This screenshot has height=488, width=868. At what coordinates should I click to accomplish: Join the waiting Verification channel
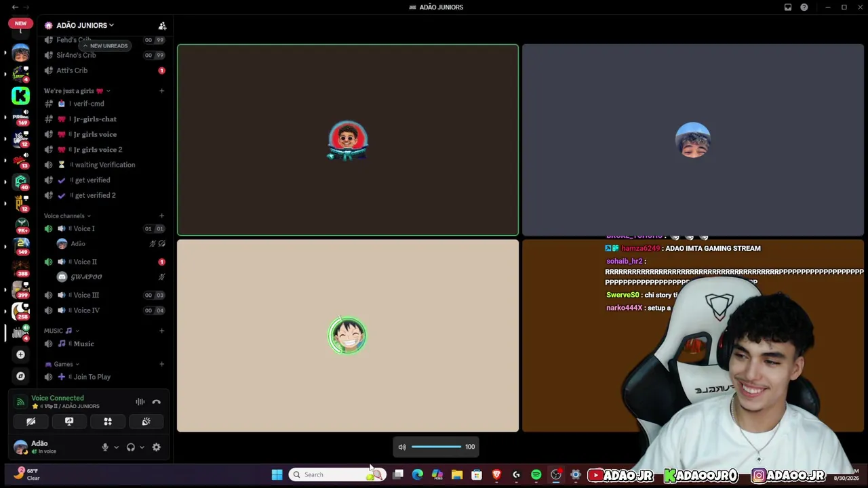pos(104,165)
